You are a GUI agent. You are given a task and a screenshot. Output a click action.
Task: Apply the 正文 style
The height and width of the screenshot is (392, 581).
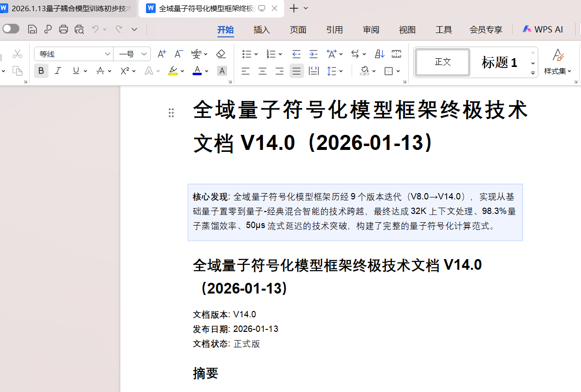(x=442, y=62)
